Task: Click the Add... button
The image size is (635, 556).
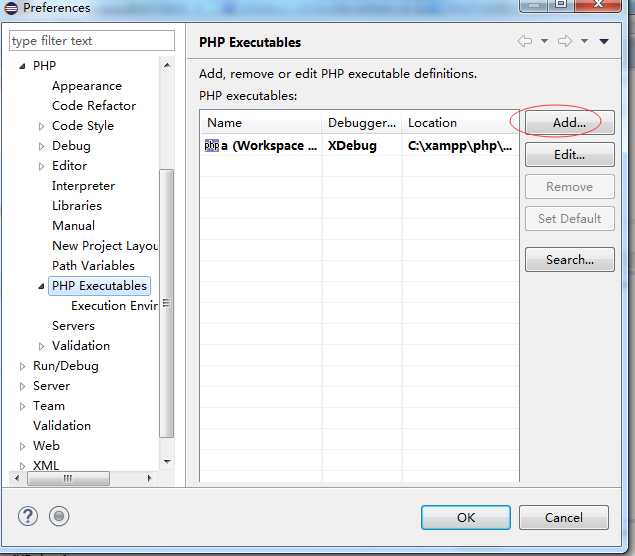Action: point(570,122)
